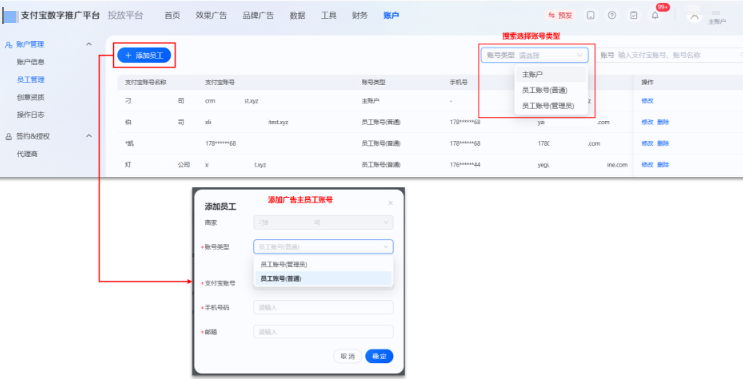Screen dimensions: 743x379
Task: Open 代理商 in the sidebar
Action: [27, 154]
